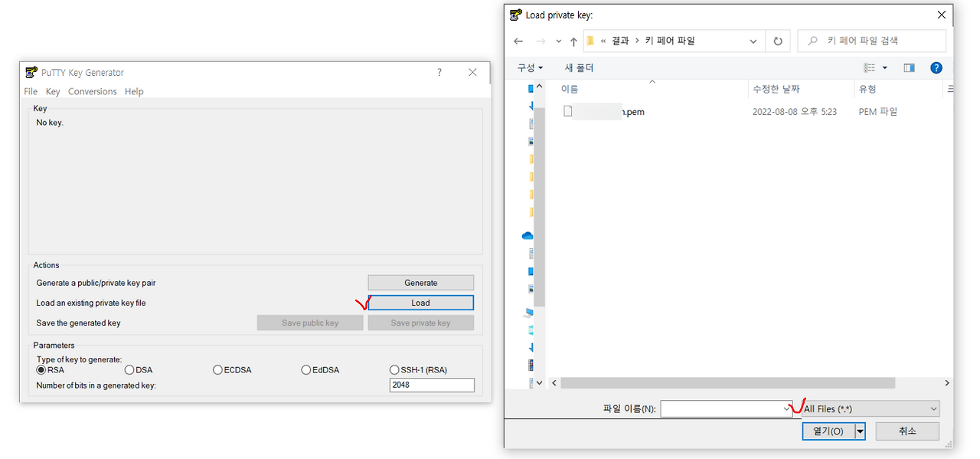The height and width of the screenshot is (459, 980).
Task: Select the SSH-1 (RSA) key type radio button
Action: click(x=394, y=370)
